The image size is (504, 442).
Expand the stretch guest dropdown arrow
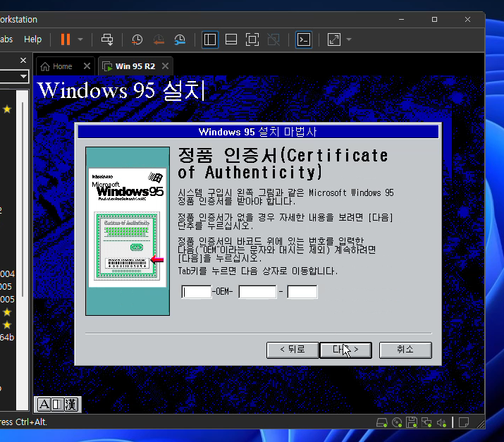tap(349, 39)
